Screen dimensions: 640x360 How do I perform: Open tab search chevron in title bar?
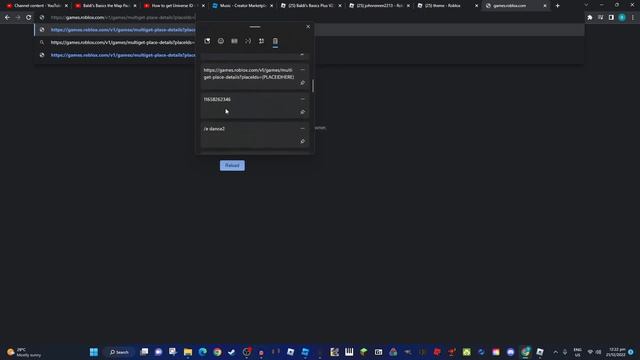pos(586,5)
